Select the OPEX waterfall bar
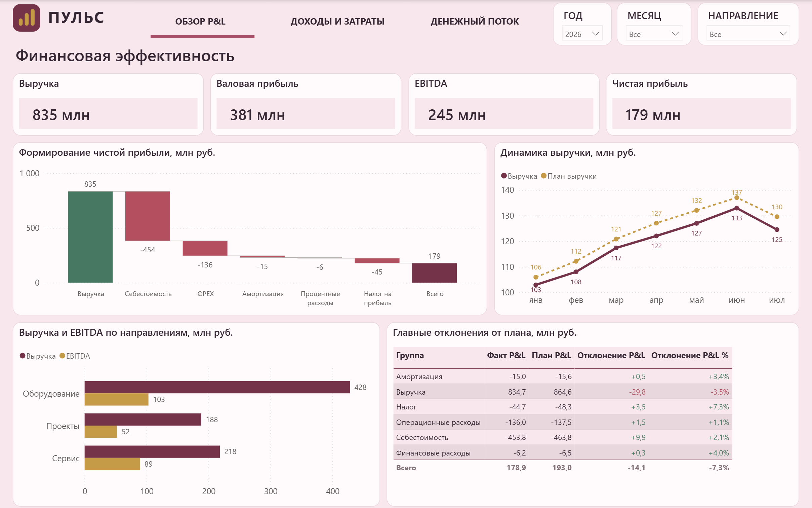 coord(205,248)
